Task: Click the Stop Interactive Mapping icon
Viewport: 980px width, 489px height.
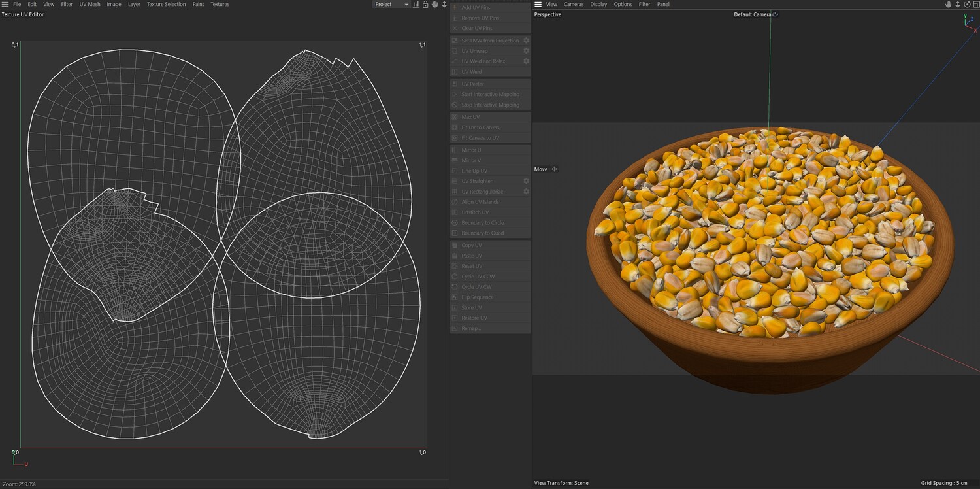Action: pyautogui.click(x=455, y=105)
